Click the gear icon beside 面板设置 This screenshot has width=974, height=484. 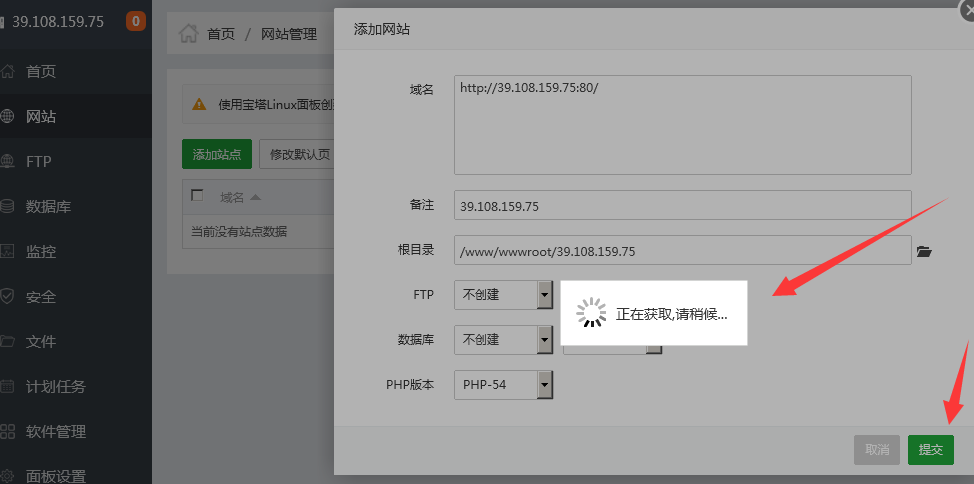(x=7, y=476)
